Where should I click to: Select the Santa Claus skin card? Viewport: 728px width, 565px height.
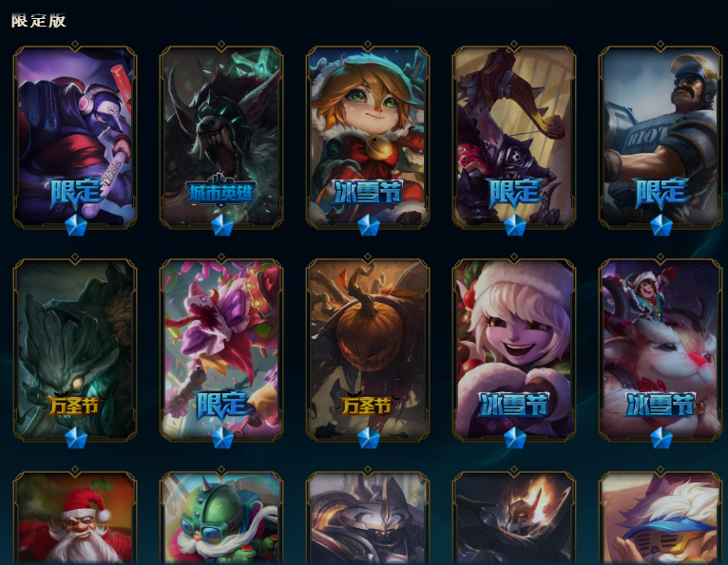tap(75, 518)
